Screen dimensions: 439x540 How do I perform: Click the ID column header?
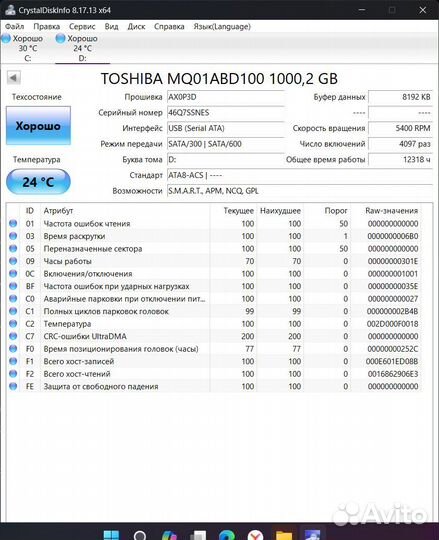tap(30, 211)
